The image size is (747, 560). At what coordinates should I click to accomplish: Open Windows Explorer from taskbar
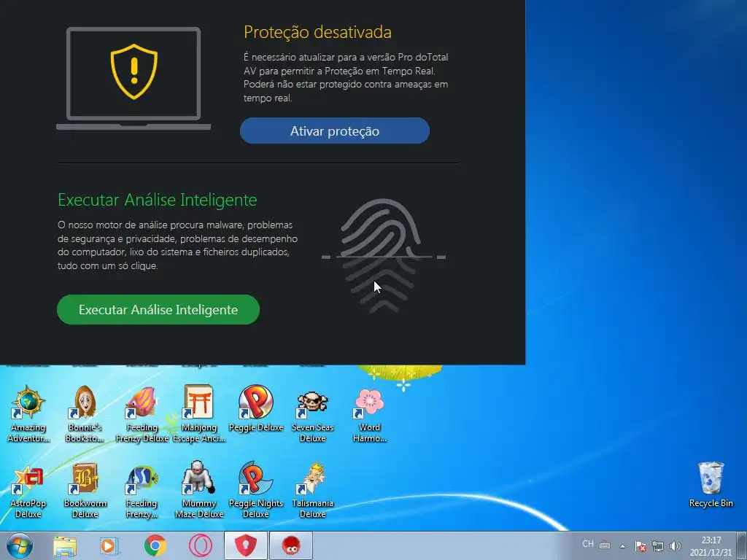pyautogui.click(x=65, y=545)
